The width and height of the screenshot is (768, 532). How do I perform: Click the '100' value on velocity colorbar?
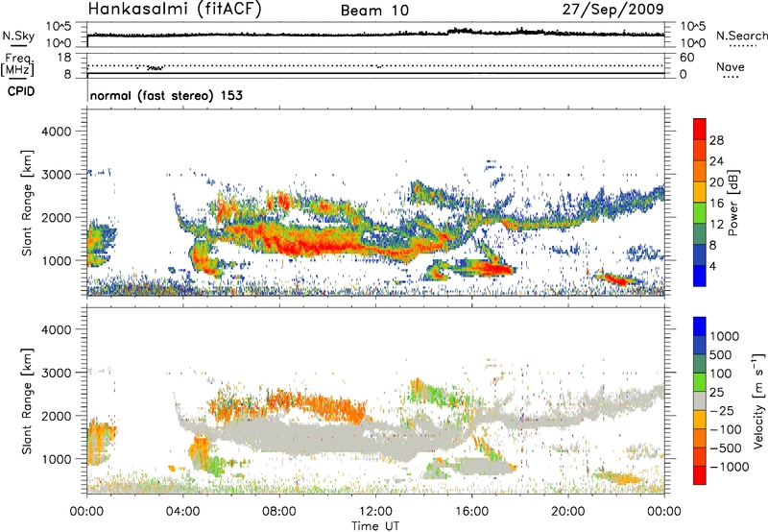pos(723,374)
